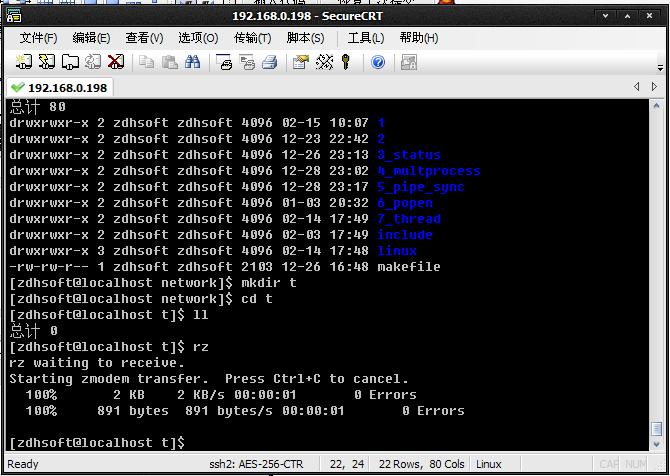The image size is (670, 476).
Task: Click the 5_pipe_sync directory name
Action: 420,187
